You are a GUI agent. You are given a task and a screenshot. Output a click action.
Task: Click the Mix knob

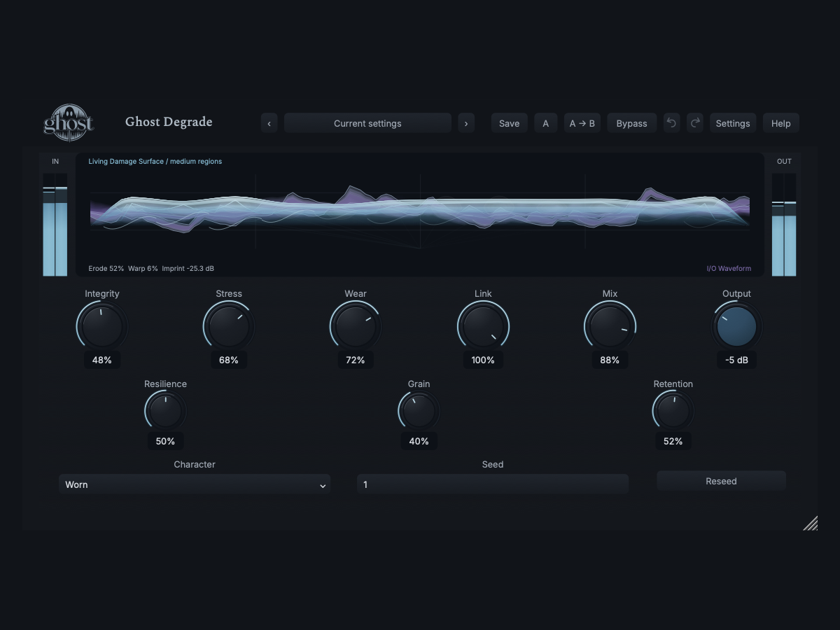pos(610,326)
